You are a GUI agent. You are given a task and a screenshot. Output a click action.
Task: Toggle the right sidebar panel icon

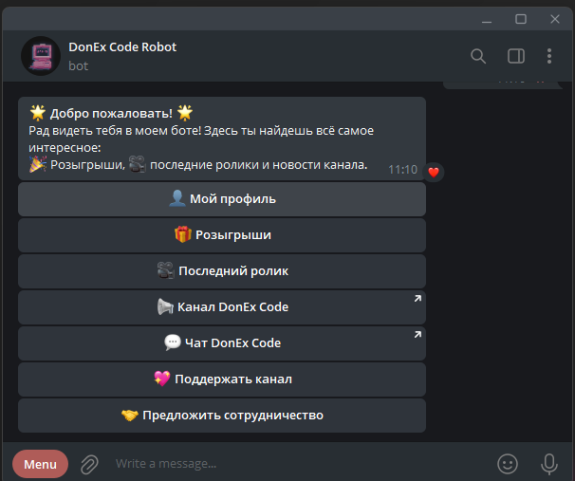516,56
